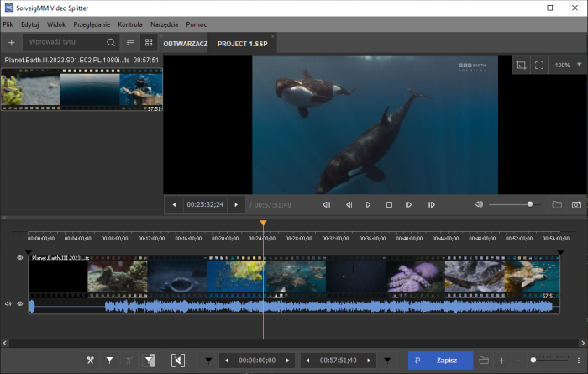This screenshot has width=588, height=374.
Task: Switch media library to list view
Action: click(x=130, y=42)
